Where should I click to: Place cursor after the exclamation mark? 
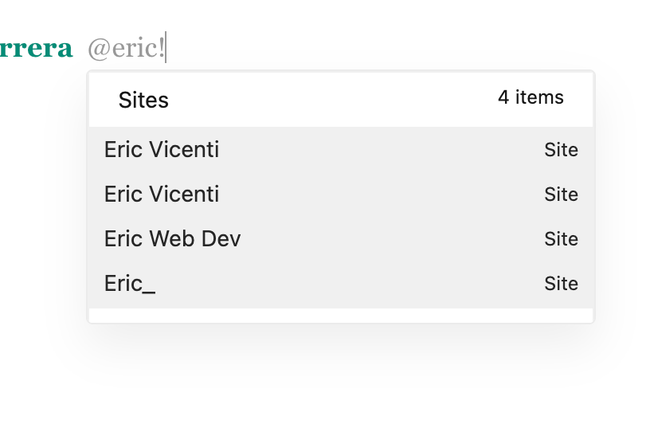167,48
